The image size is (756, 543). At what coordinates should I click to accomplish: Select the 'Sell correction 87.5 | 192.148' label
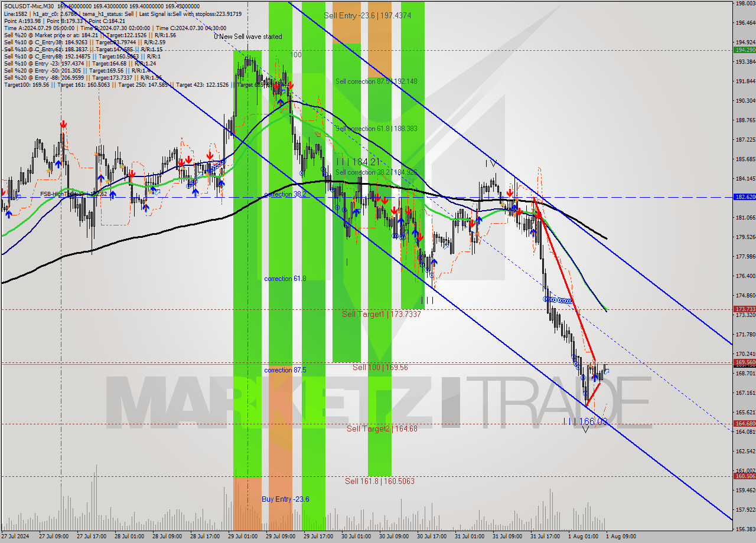click(376, 81)
